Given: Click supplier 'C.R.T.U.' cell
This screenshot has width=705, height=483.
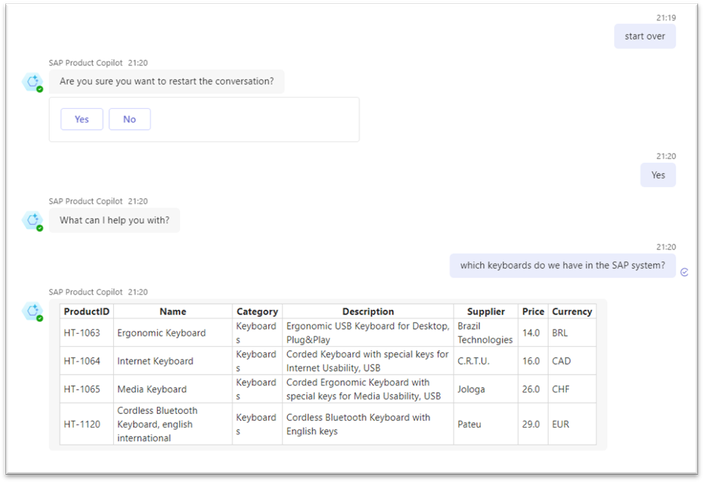Looking at the screenshot, I should 486,361.
